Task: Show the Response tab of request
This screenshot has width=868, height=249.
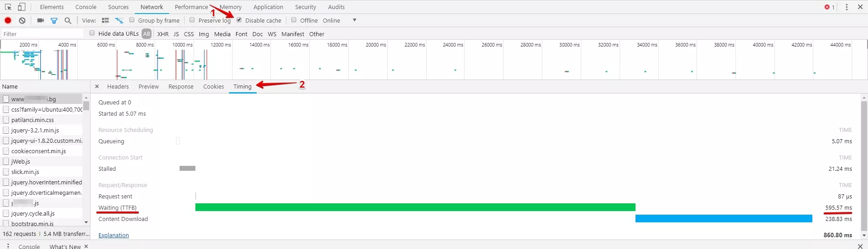Action: [x=181, y=87]
